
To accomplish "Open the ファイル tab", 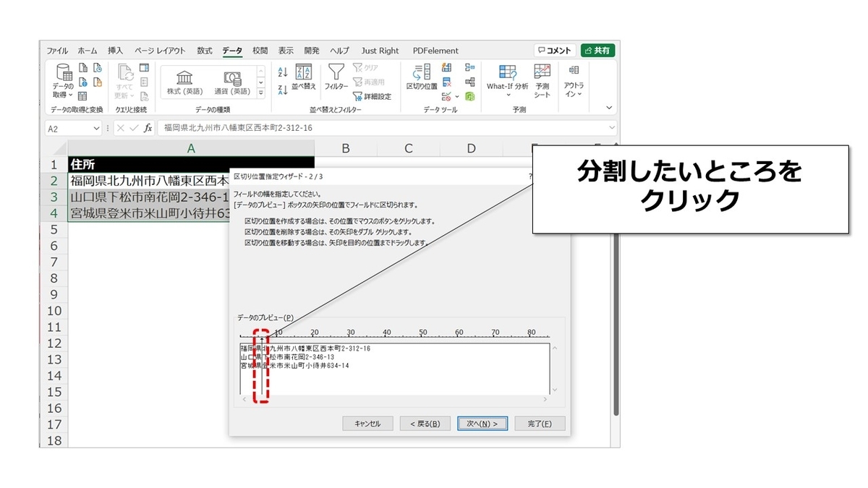I will [x=57, y=51].
